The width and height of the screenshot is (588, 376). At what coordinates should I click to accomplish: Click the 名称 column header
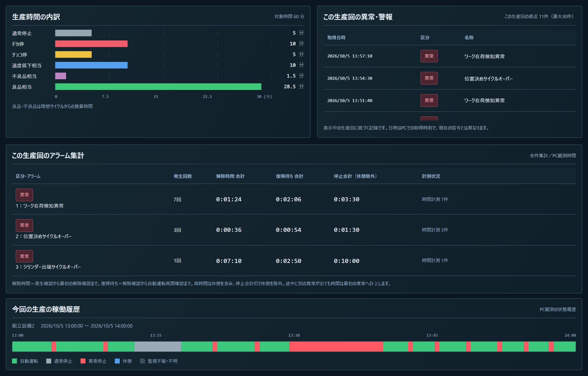pos(469,38)
